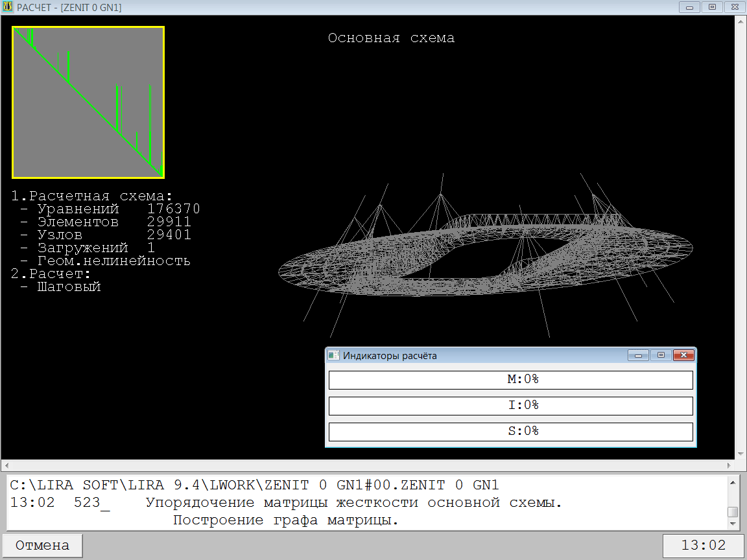The height and width of the screenshot is (560, 747).
Task: Click the up arrow of main view scrollbar
Action: click(x=740, y=22)
